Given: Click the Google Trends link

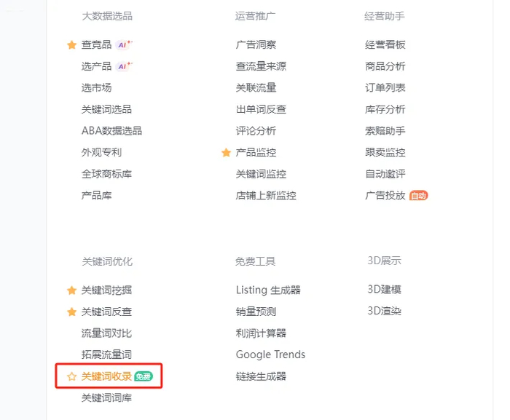Looking at the screenshot, I should [x=270, y=354].
